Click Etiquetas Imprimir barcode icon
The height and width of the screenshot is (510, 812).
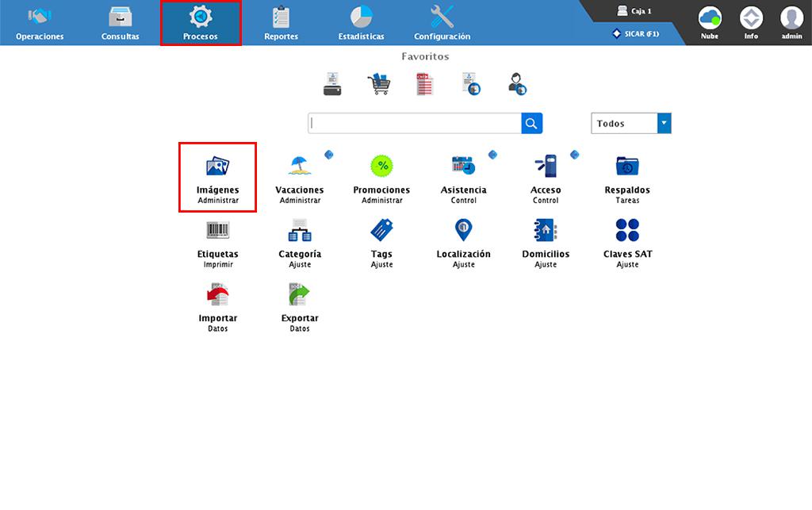(x=217, y=231)
